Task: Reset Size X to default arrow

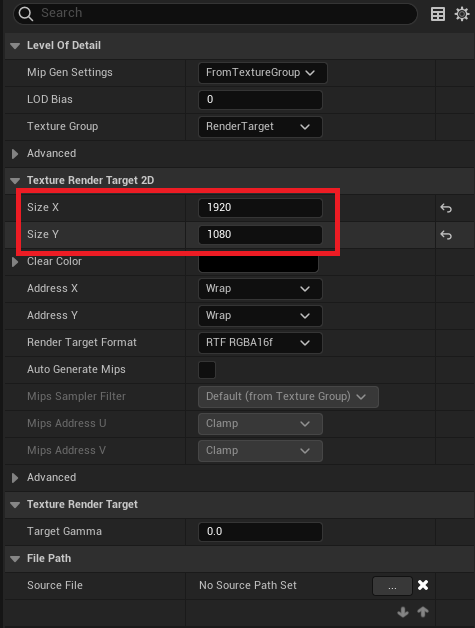Action: click(x=446, y=208)
